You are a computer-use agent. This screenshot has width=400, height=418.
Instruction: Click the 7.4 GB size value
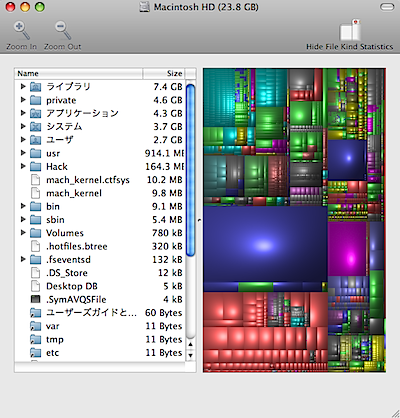click(x=168, y=87)
